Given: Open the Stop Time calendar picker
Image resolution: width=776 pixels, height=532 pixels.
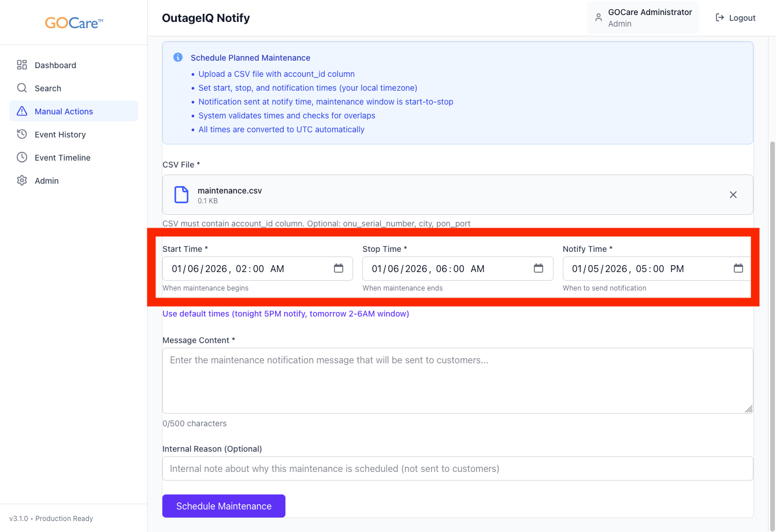Looking at the screenshot, I should click(539, 269).
